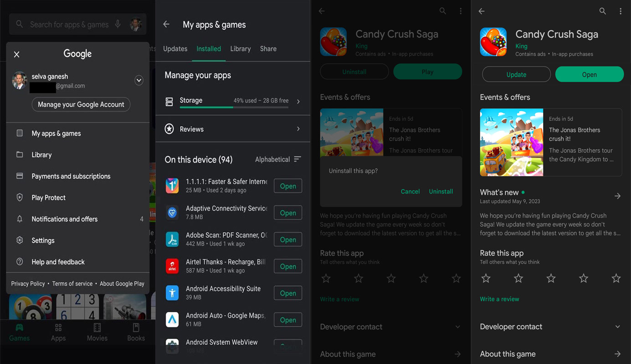Screen dimensions: 631x364
Task: Open the Adobe Scan app
Action: 288,240
